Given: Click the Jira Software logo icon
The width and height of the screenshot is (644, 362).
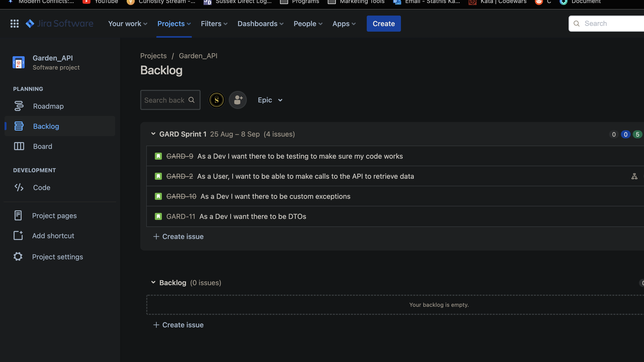Looking at the screenshot, I should (x=30, y=23).
